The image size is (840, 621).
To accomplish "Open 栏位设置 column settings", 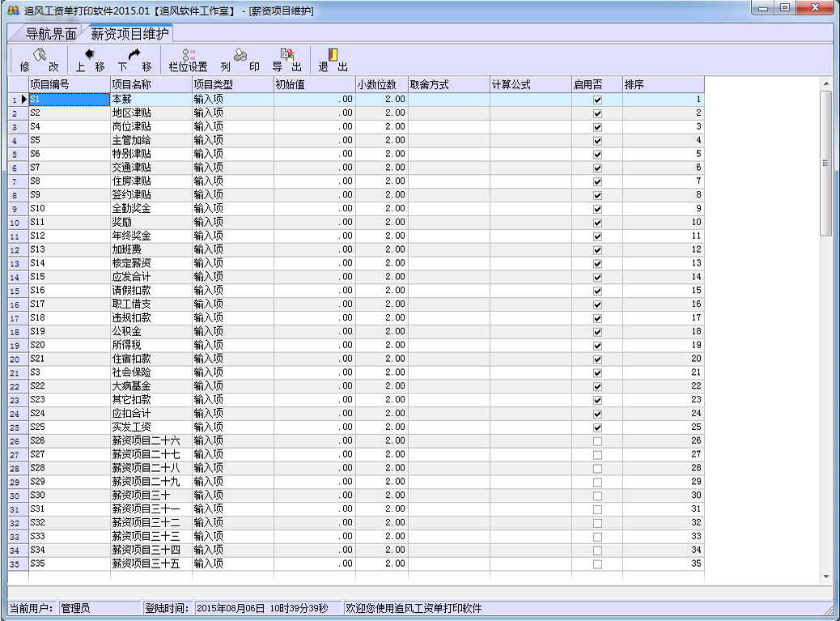I will (x=188, y=55).
